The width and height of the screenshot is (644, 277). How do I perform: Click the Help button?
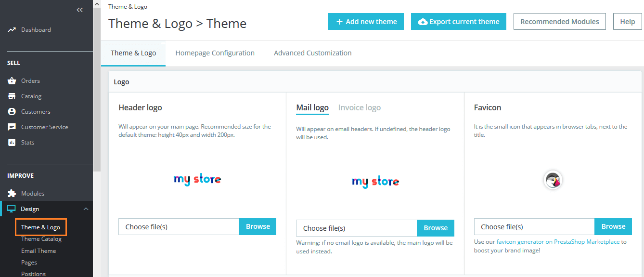point(628,22)
